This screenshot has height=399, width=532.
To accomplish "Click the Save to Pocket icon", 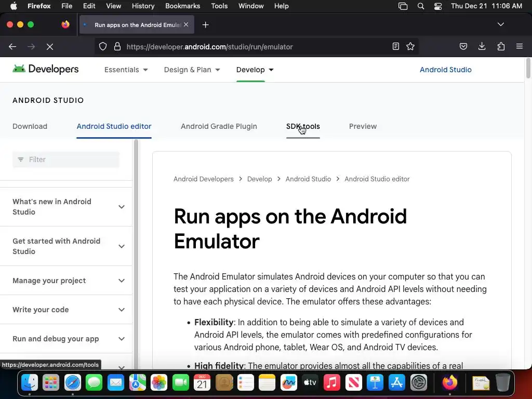I will pos(463,46).
